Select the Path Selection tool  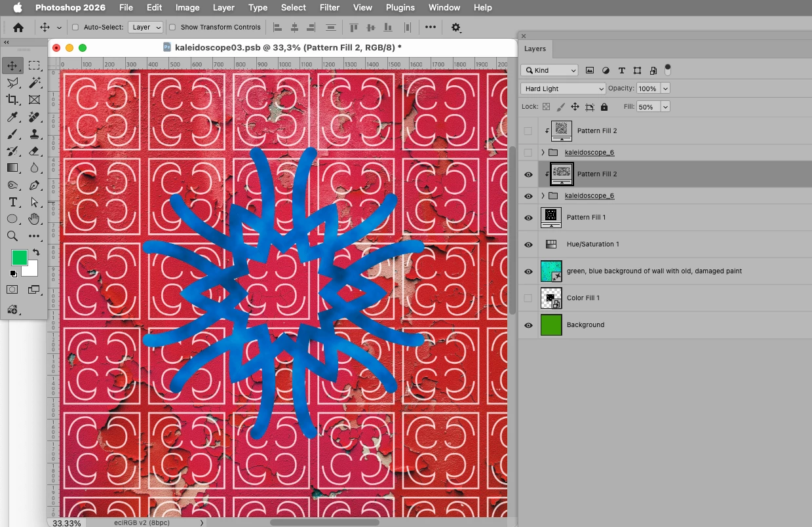point(34,202)
